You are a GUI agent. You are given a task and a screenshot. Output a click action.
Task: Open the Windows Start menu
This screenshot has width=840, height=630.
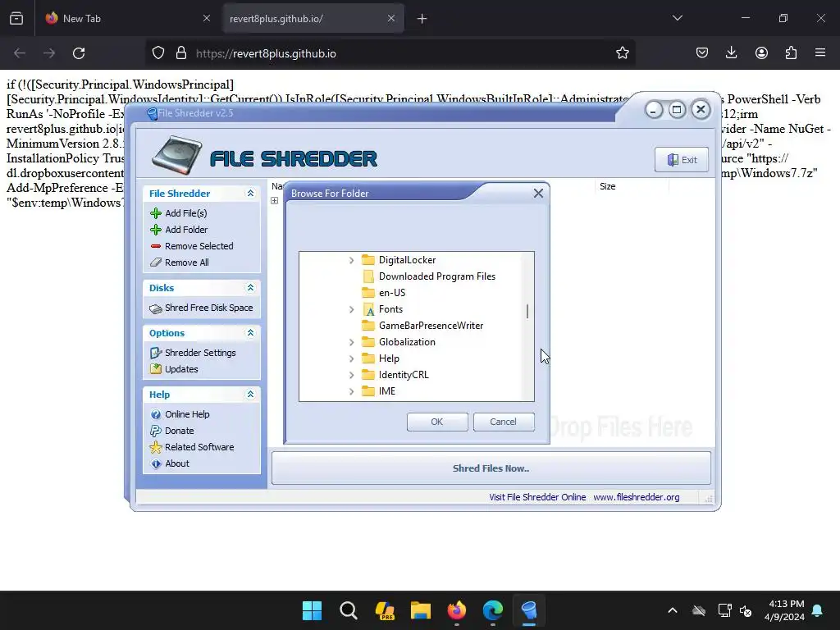[x=312, y=610]
